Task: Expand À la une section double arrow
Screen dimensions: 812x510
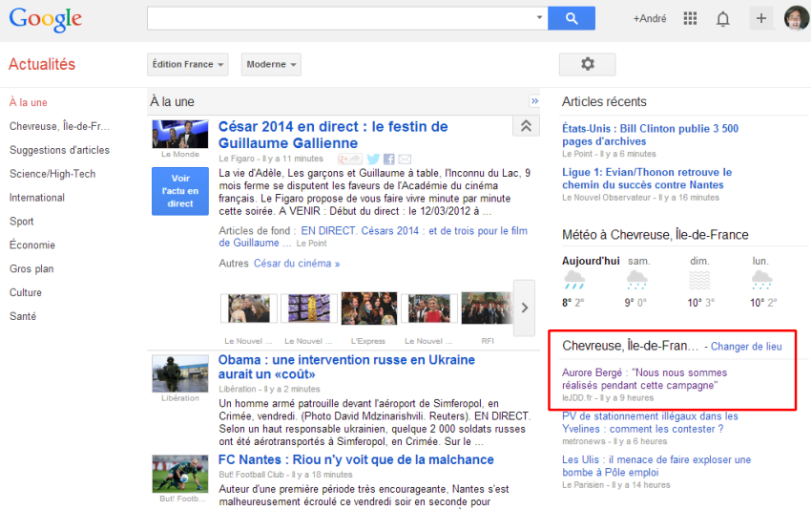Action: pos(534,101)
